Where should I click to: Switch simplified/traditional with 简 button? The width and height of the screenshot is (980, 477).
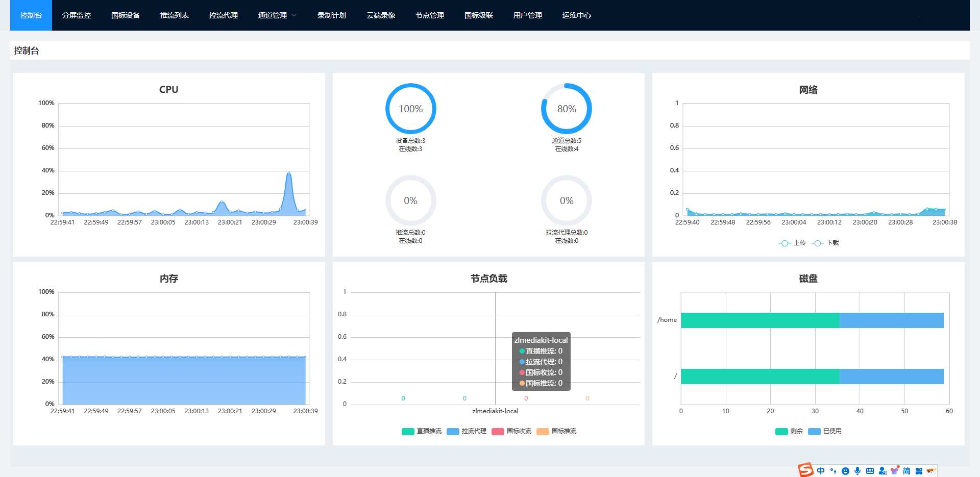tap(906, 471)
